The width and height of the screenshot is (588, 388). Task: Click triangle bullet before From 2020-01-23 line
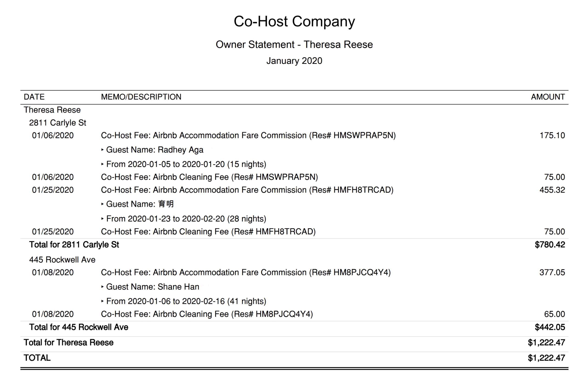(102, 219)
